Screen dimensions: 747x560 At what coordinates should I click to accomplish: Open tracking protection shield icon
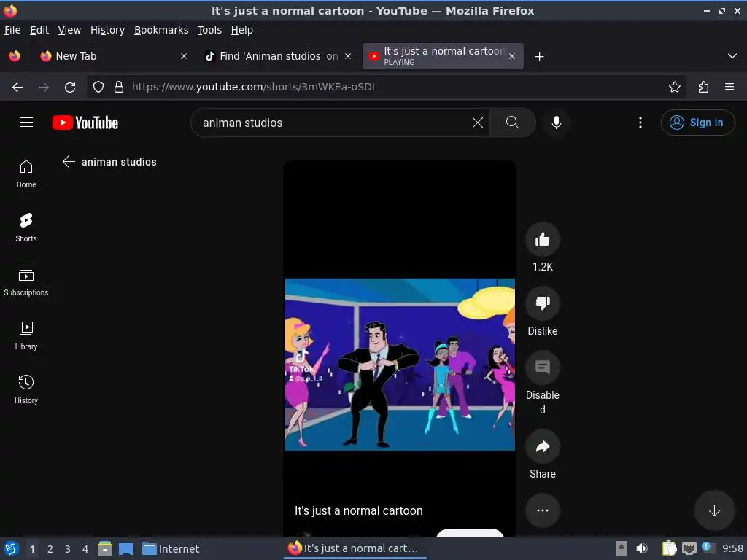pos(98,87)
